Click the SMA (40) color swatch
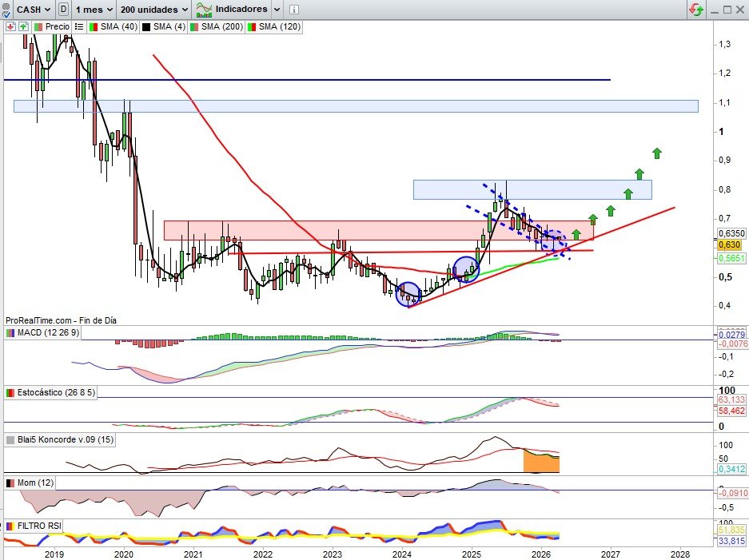Image resolution: width=749 pixels, height=560 pixels. (94, 26)
